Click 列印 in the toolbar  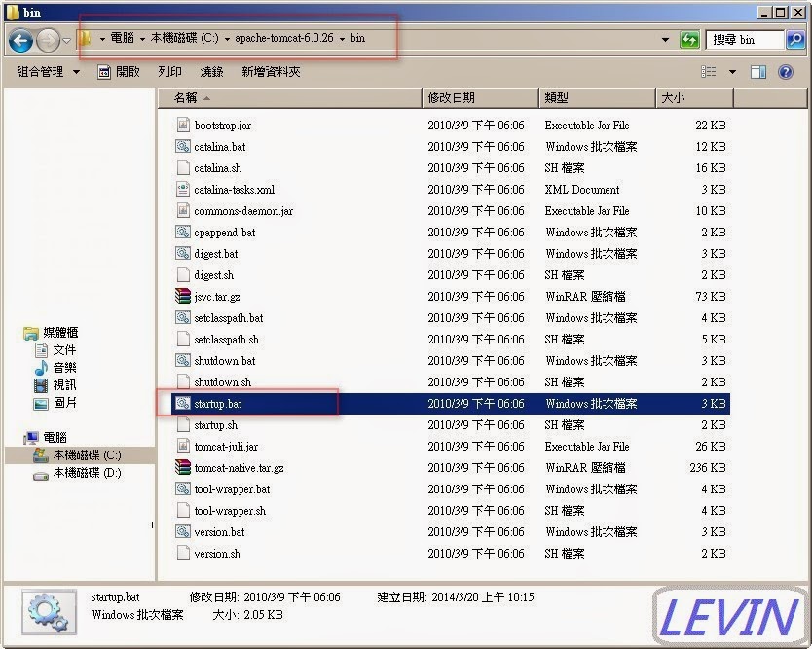(x=169, y=71)
